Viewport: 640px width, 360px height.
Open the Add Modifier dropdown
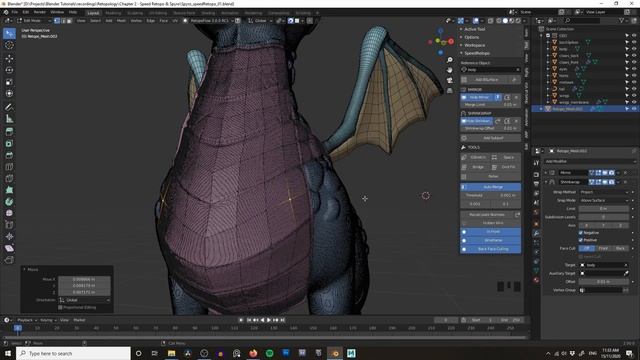point(590,161)
